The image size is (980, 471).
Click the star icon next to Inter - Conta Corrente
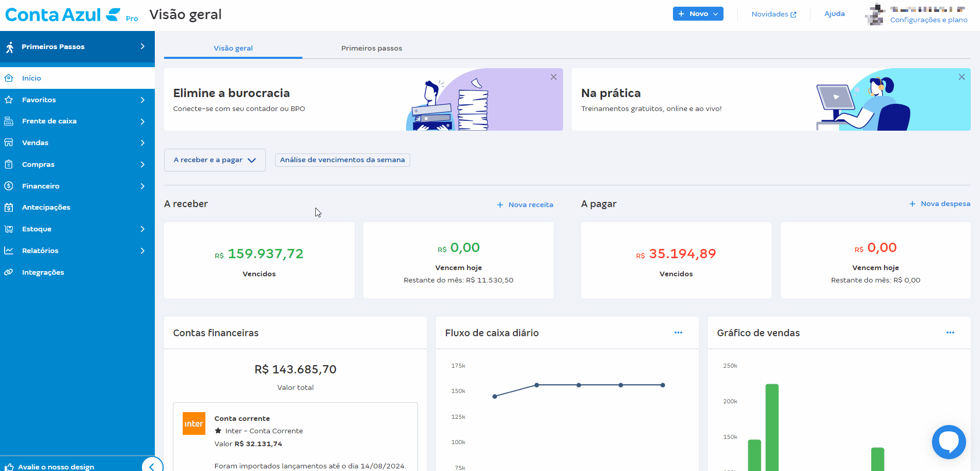pos(218,431)
